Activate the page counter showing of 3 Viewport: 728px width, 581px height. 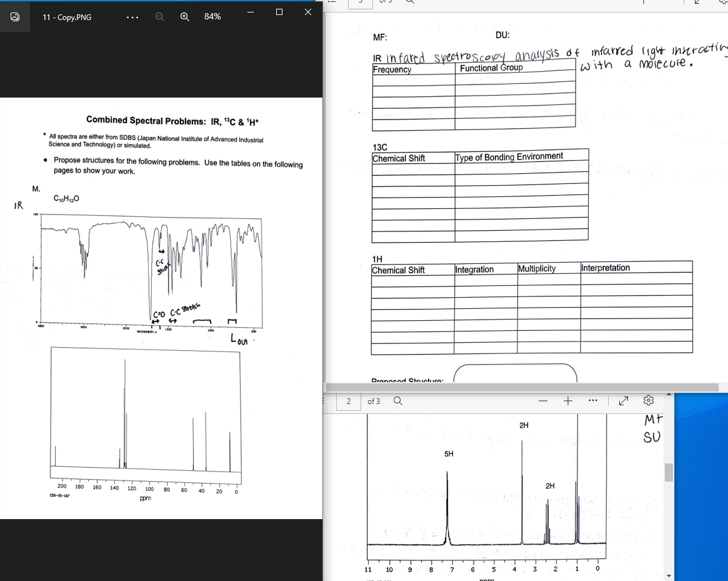(375, 402)
